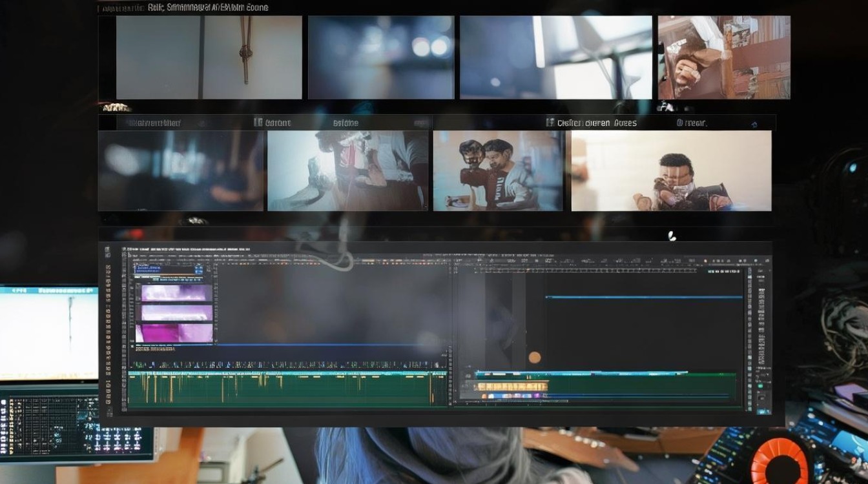Click the "8 mear." header label
This screenshot has height=484, width=868.
coord(692,123)
